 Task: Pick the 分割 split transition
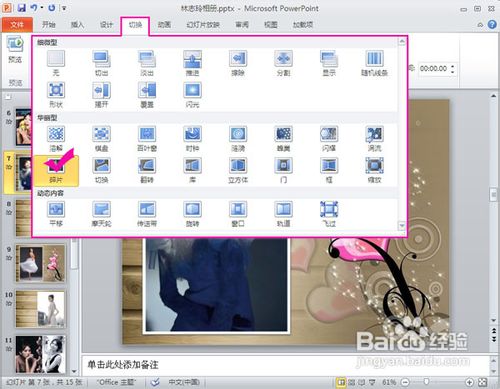[283, 63]
